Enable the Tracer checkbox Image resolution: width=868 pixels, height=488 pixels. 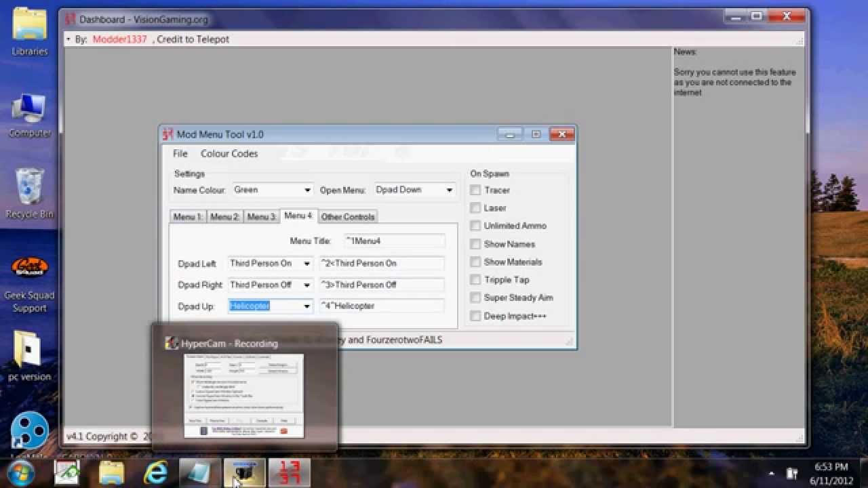[x=476, y=190]
